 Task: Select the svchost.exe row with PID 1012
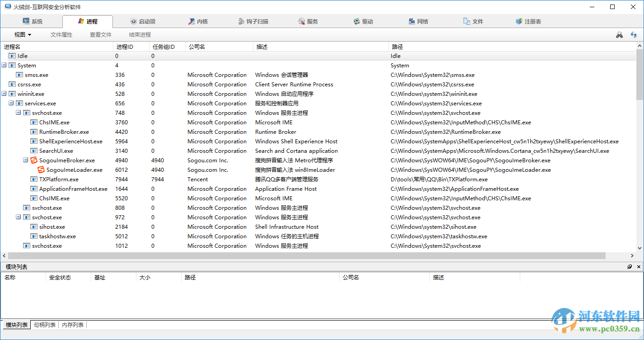pyautogui.click(x=318, y=246)
